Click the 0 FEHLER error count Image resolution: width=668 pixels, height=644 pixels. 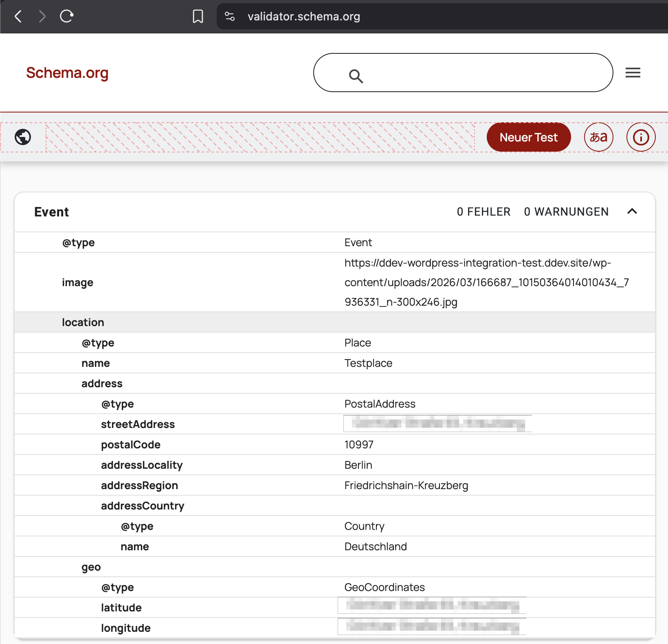click(483, 212)
